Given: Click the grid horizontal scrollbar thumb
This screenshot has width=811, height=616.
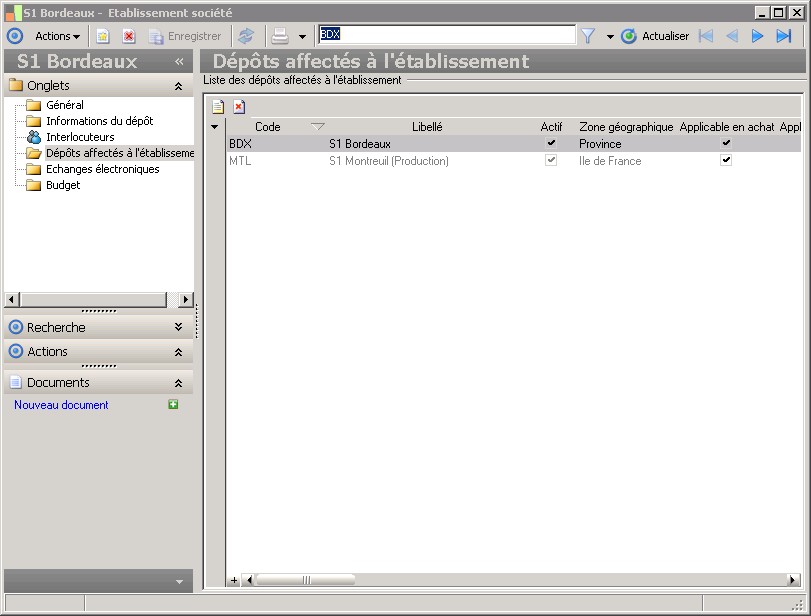Looking at the screenshot, I should [306, 580].
